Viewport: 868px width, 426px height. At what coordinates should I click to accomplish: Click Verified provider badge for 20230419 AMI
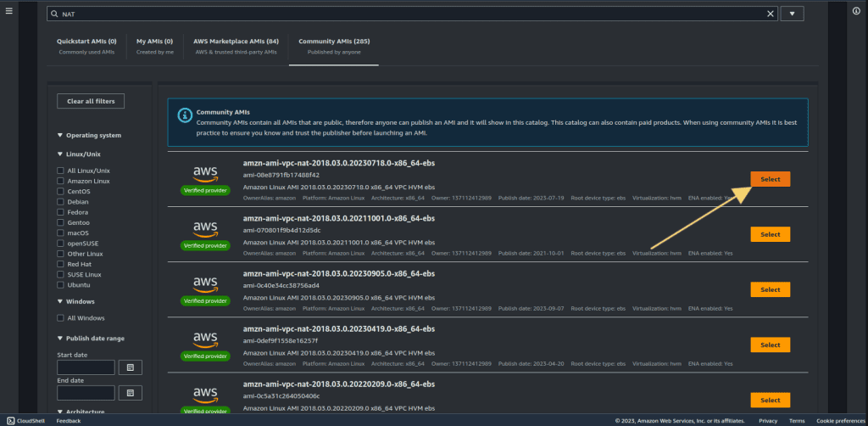coord(205,356)
